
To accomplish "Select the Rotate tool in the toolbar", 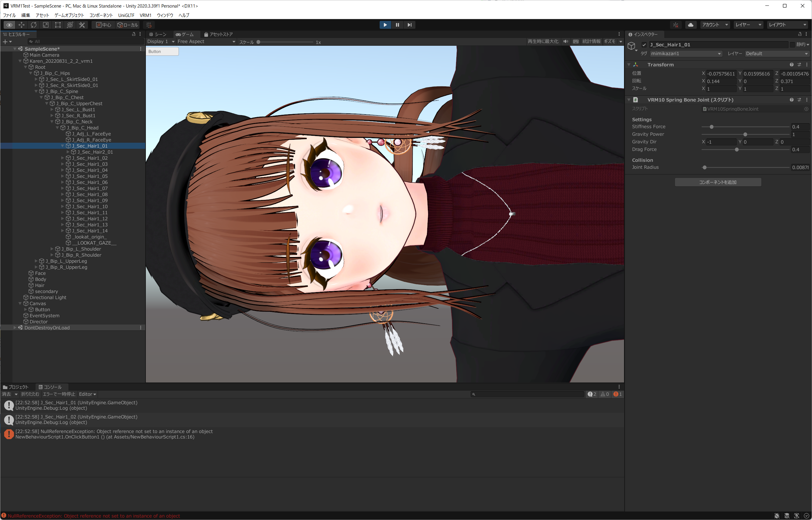I will tap(33, 25).
